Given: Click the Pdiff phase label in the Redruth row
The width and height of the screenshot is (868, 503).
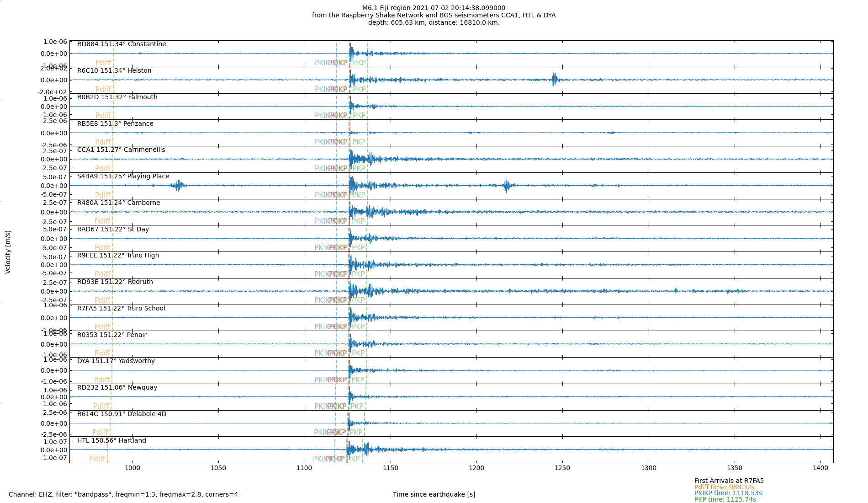Looking at the screenshot, I should pos(102,300).
